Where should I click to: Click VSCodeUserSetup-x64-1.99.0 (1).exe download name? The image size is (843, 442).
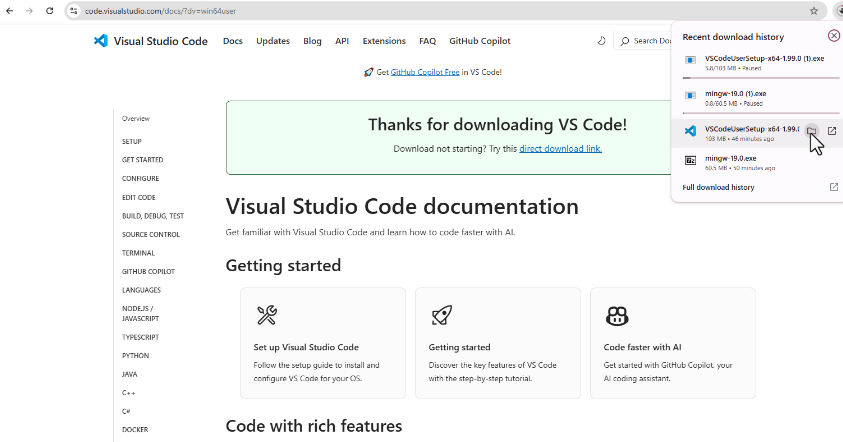765,58
